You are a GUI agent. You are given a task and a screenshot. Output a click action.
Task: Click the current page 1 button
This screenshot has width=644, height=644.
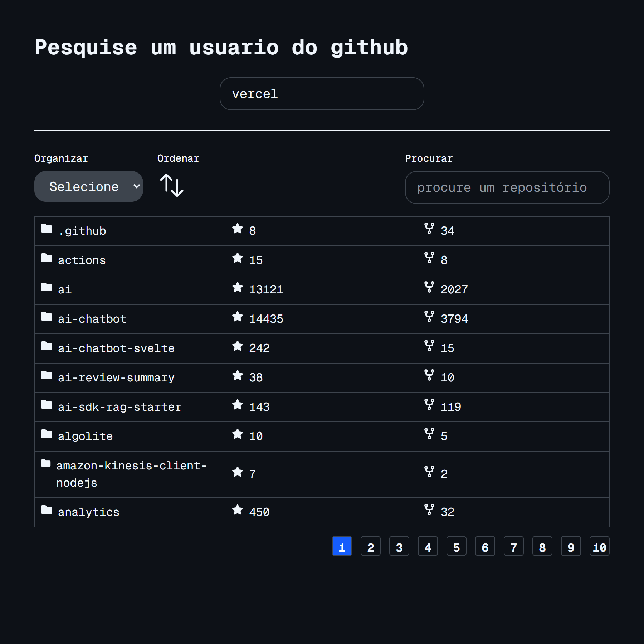342,546
